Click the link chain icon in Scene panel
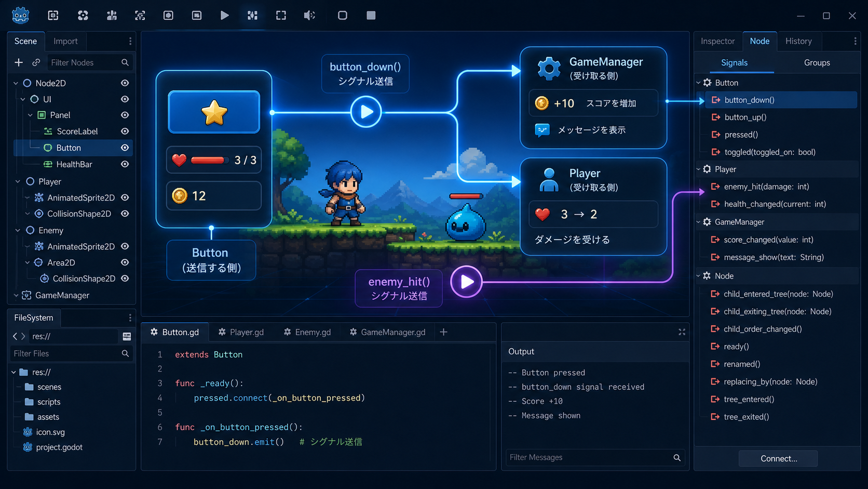Viewport: 868px width, 489px height. (x=36, y=62)
